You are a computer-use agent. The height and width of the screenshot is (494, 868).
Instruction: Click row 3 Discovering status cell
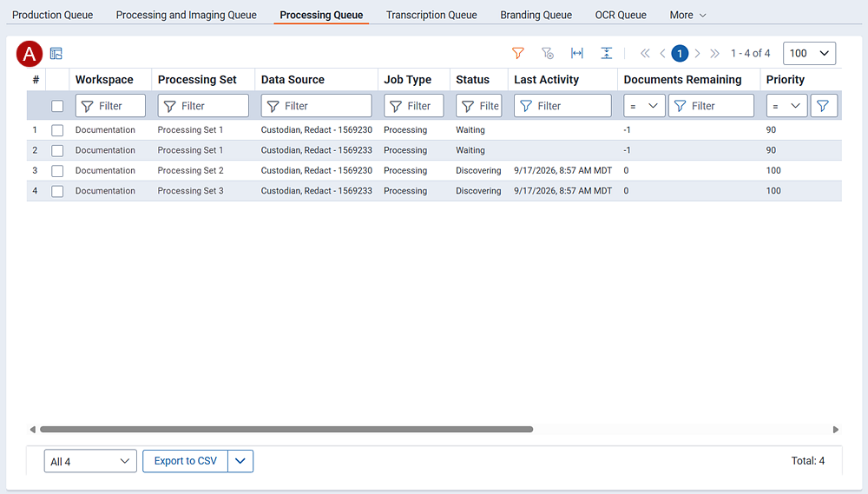point(478,170)
